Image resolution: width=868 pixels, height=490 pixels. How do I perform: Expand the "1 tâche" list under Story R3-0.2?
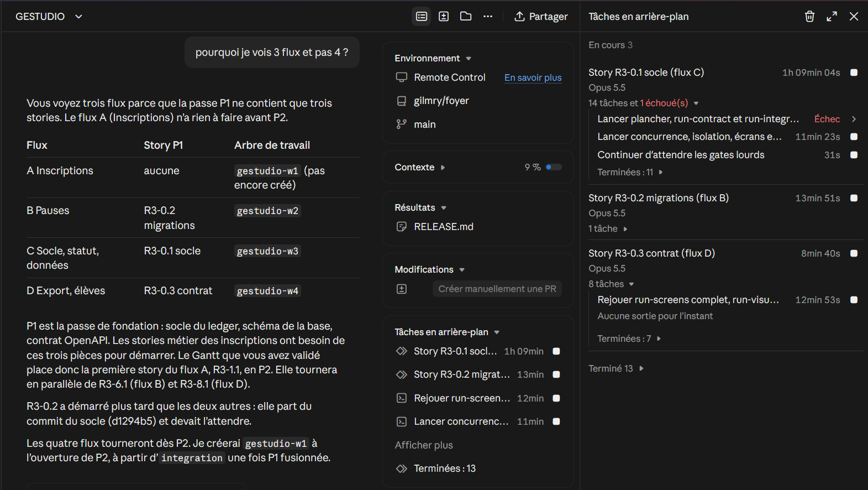pos(625,229)
